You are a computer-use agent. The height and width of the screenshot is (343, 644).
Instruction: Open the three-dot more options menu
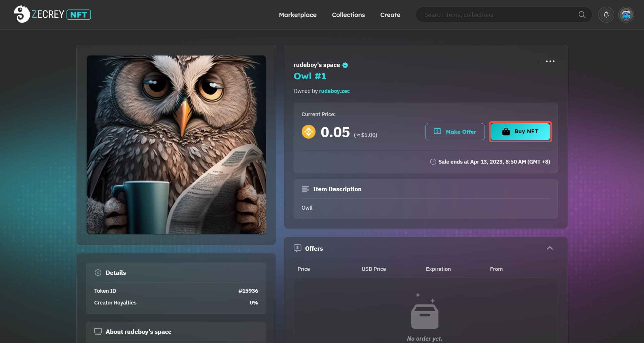550,61
